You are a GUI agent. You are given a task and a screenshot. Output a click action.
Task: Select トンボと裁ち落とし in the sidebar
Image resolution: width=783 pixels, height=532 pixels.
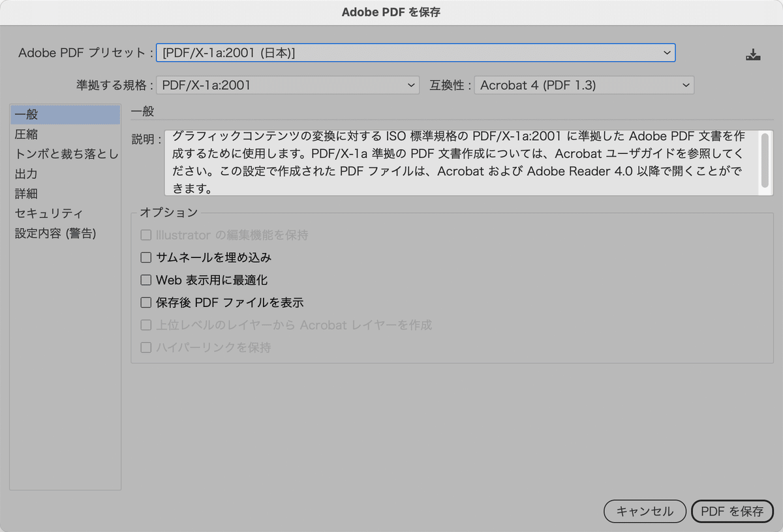pyautogui.click(x=65, y=155)
